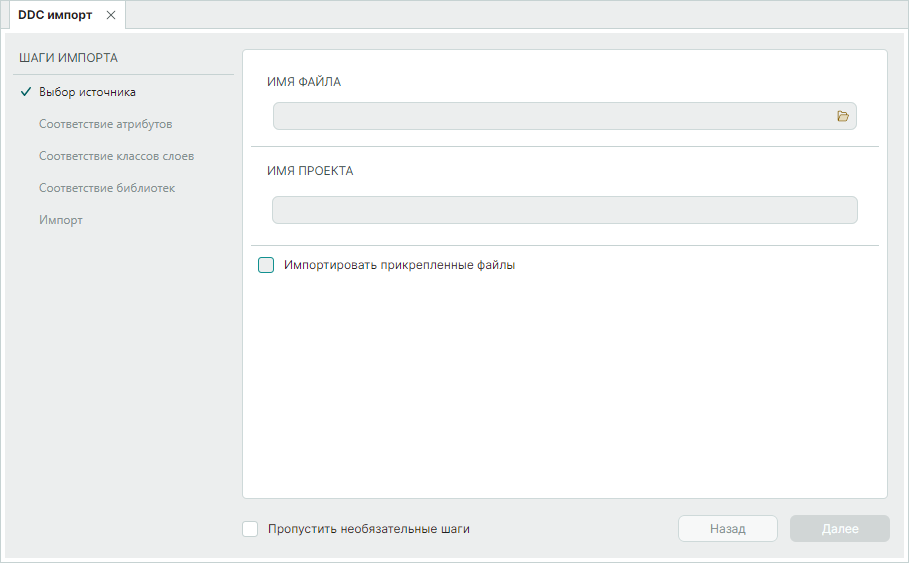
Task: Go to Соответствие атрибутов step
Action: pyautogui.click(x=105, y=124)
